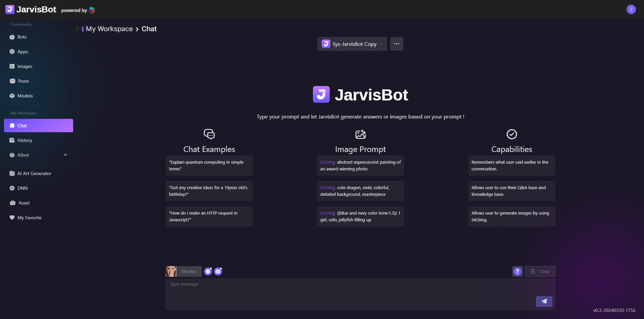Open the Sys-JarvisBot Copy bot dropdown

click(352, 44)
